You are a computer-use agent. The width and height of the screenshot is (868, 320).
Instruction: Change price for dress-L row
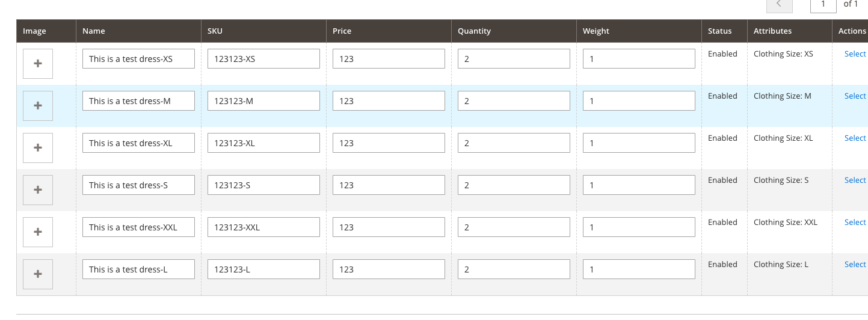[x=389, y=269]
